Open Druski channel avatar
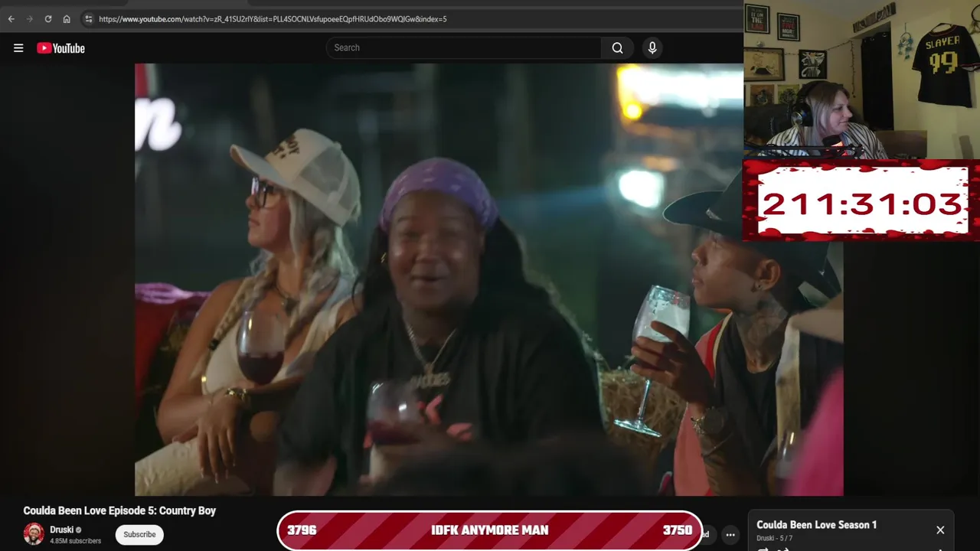This screenshot has width=980, height=551. click(x=34, y=534)
